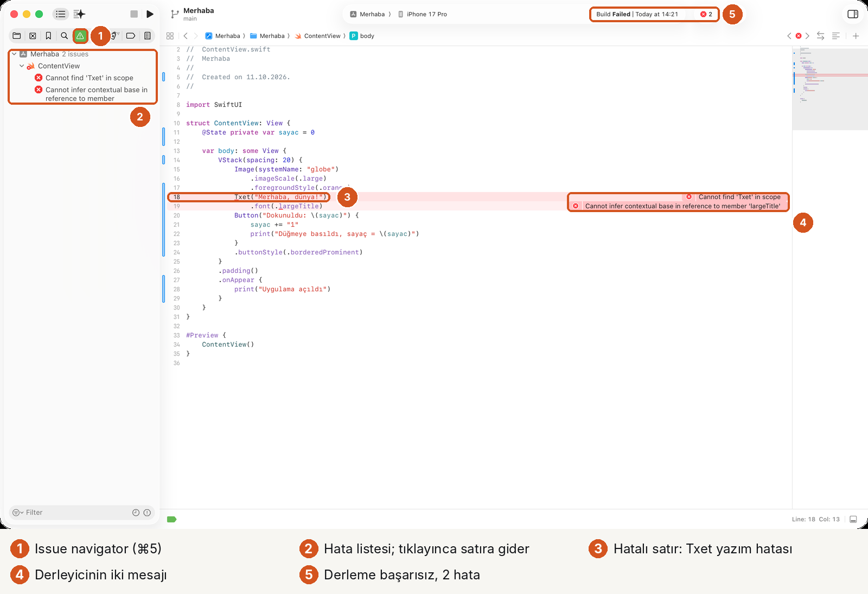
Task: Open the Merhaba main branch menu
Action: 199,14
